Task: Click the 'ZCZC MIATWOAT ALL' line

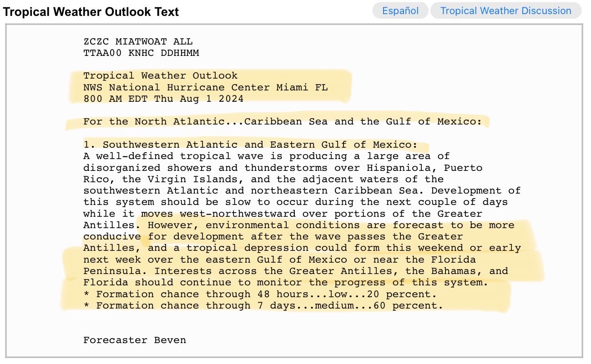Action: (x=138, y=41)
